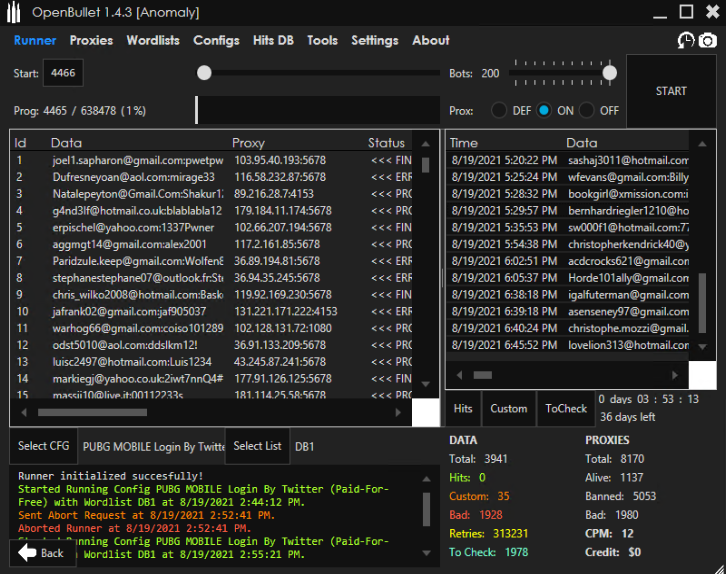Click the 'Retries: 313231' statistic
Viewport: 726px width, 574px height.
tap(488, 534)
